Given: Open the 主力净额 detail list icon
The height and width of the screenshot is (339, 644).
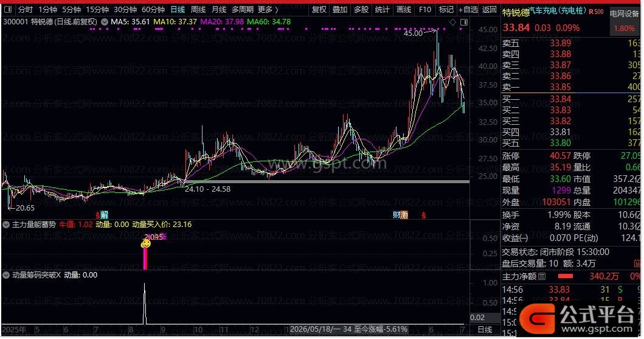Looking at the screenshot, I should (x=542, y=276).
